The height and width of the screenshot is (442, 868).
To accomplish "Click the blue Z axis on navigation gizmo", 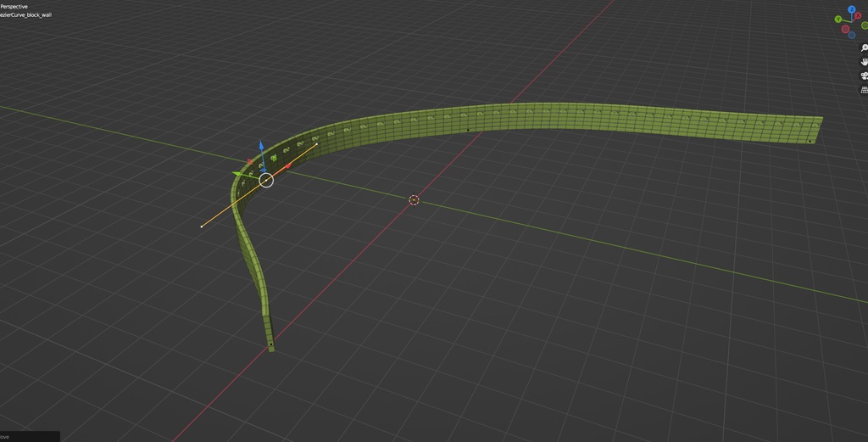I will 852,9.
